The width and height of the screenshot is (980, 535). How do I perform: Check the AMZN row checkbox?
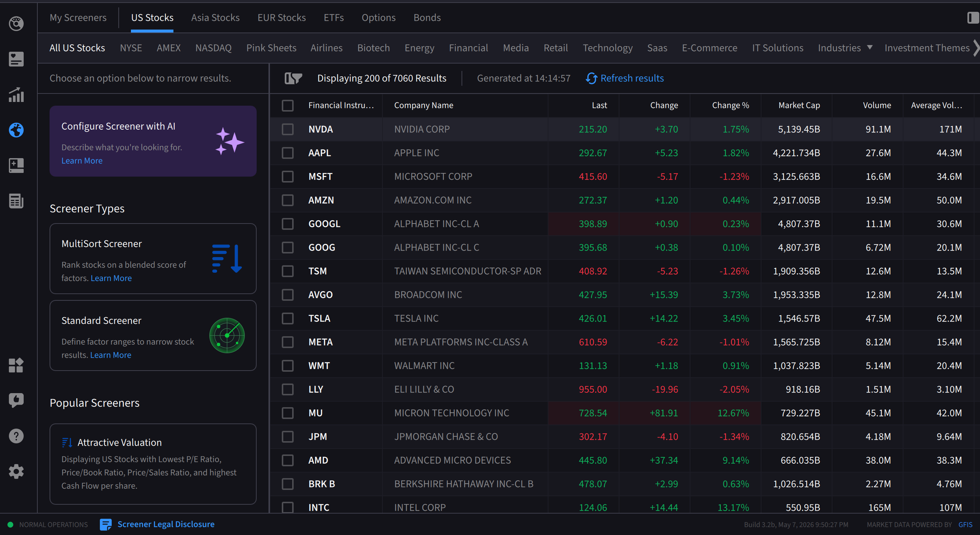(x=288, y=200)
